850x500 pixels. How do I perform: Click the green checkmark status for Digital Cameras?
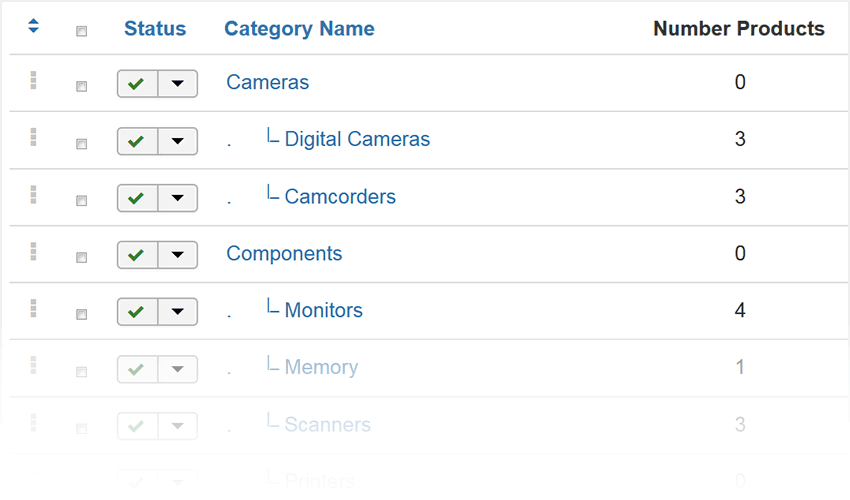[137, 141]
